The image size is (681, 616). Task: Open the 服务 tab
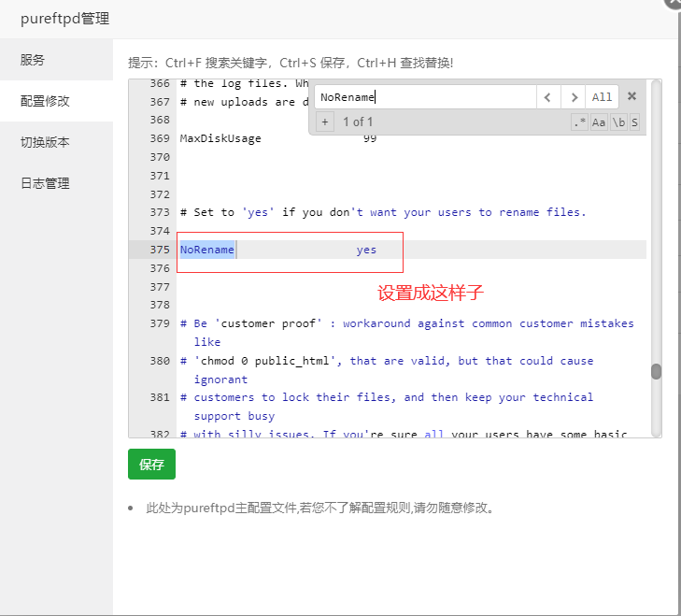pyautogui.click(x=56, y=60)
